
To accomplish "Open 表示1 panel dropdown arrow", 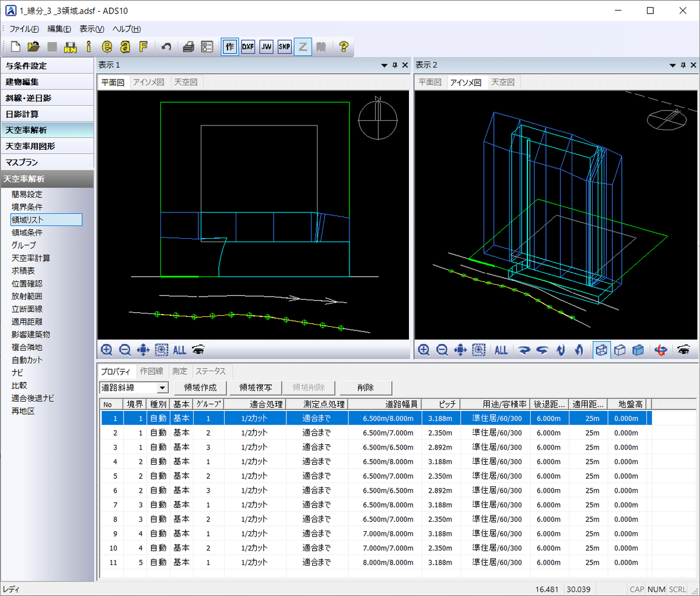I will pos(384,65).
